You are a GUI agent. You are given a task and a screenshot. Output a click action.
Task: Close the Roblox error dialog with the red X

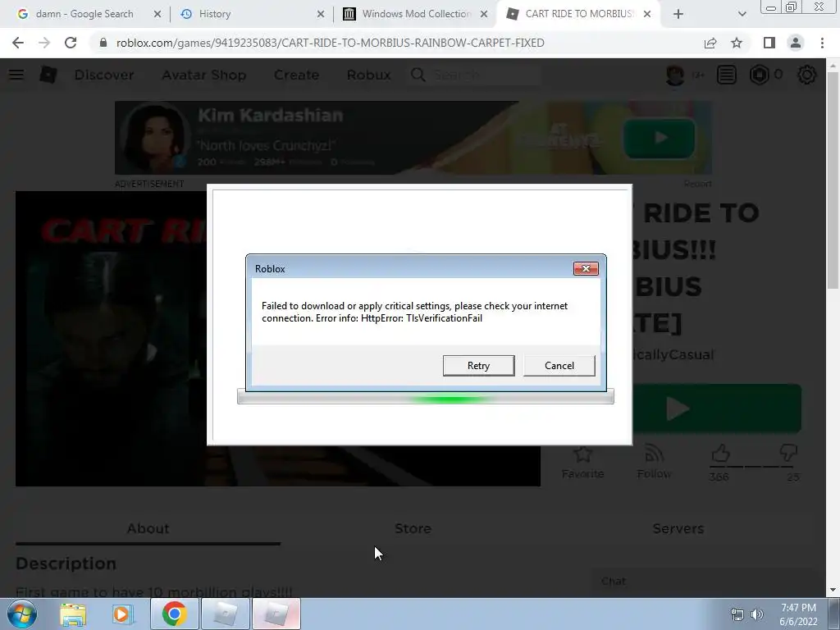click(586, 268)
